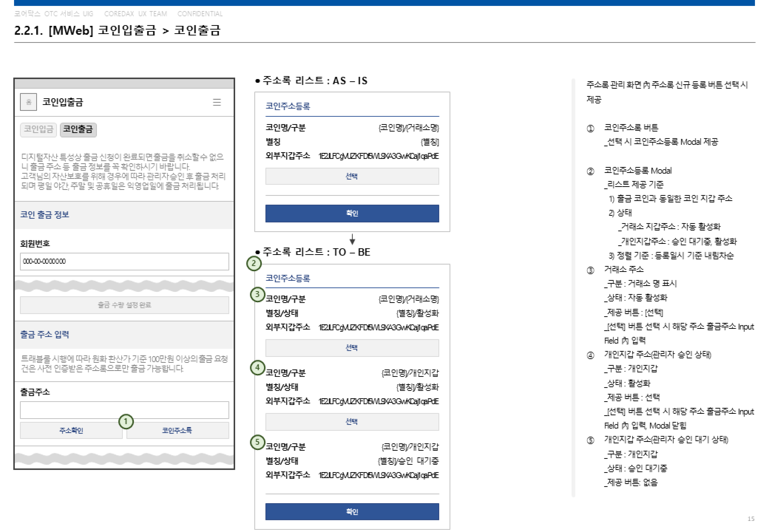The width and height of the screenshot is (769, 532).
Task: Click the 코인주소등록 Modal note heading
Action: 638,170
